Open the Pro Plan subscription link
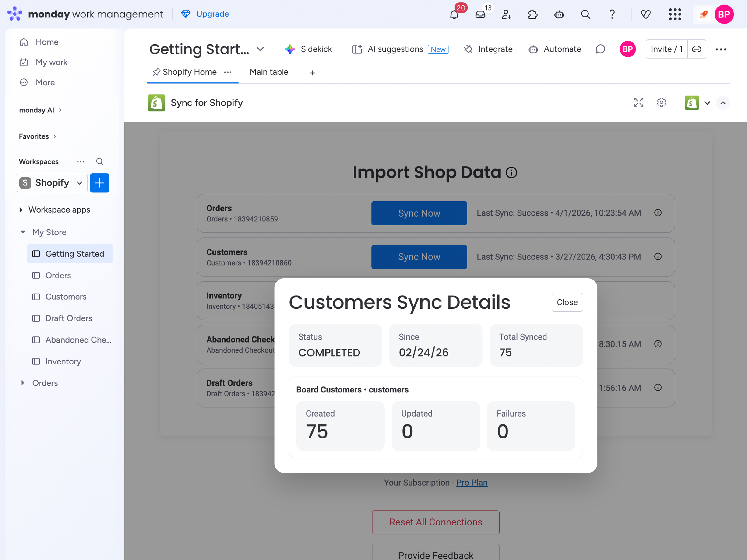The image size is (747, 560). click(x=472, y=482)
